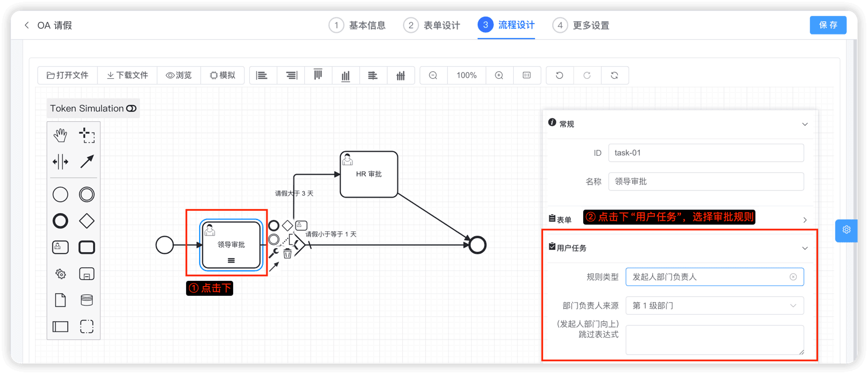Append gateway from context pad

tap(288, 226)
